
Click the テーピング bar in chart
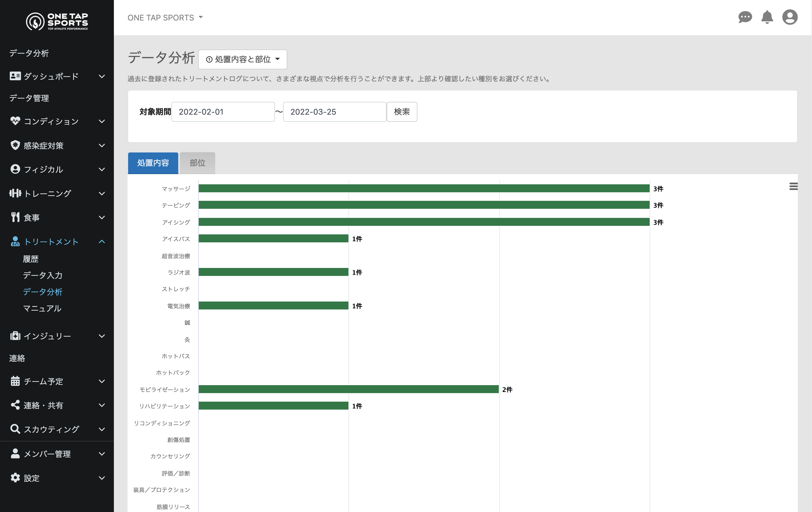(424, 205)
